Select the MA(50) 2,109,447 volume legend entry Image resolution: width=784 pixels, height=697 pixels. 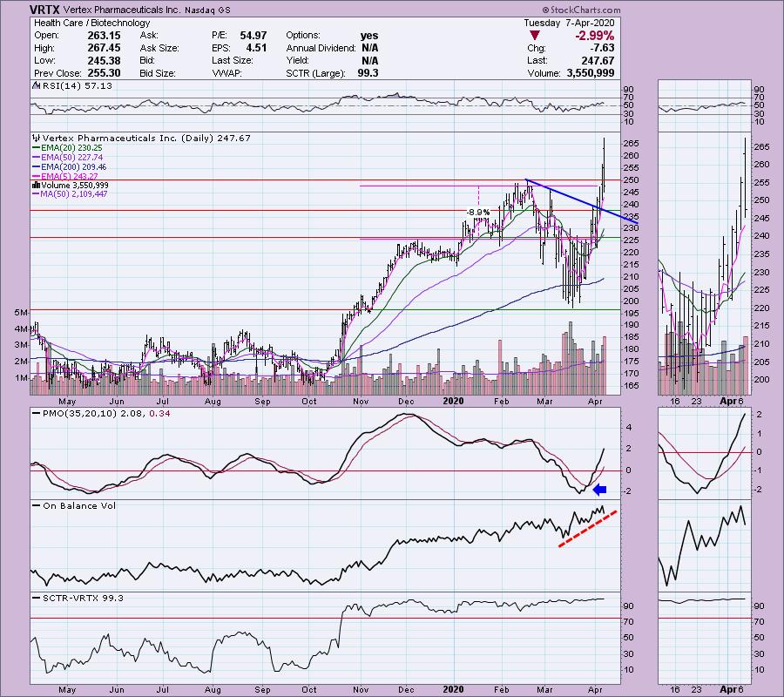click(70, 194)
